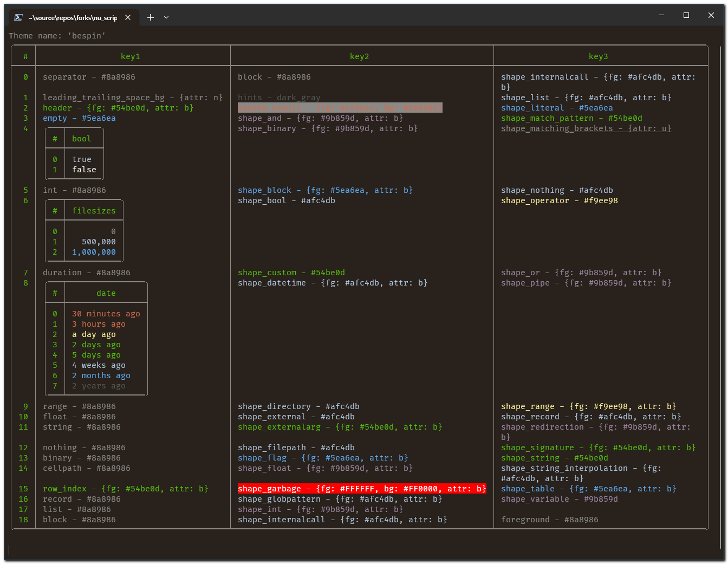Click the "shape_custom - #54be0d" text
Viewport: 728px width, 564px height.
click(x=291, y=273)
